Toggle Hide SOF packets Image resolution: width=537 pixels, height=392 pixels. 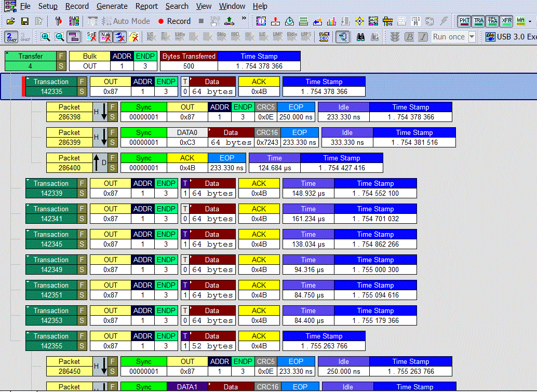[x=91, y=37]
